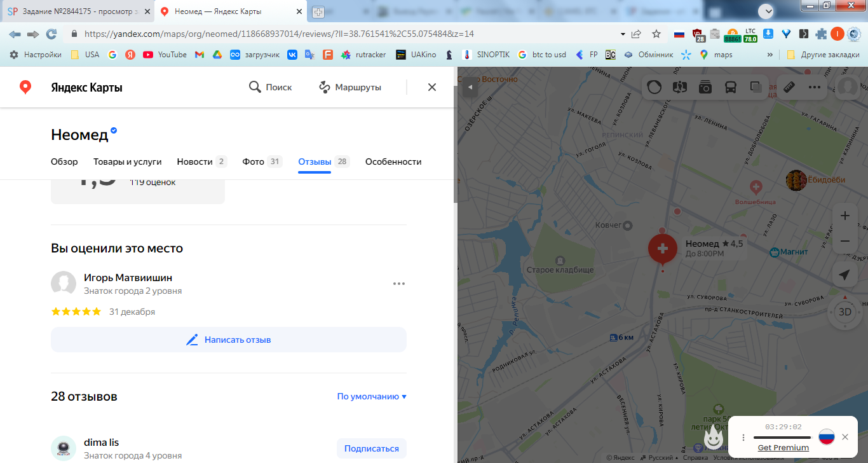
Task: Switch to the Особенности tab
Action: [393, 162]
